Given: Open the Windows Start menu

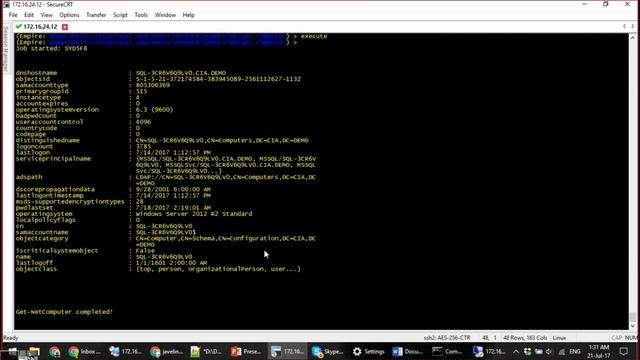Looking at the screenshot, I should pyautogui.click(x=12, y=351).
